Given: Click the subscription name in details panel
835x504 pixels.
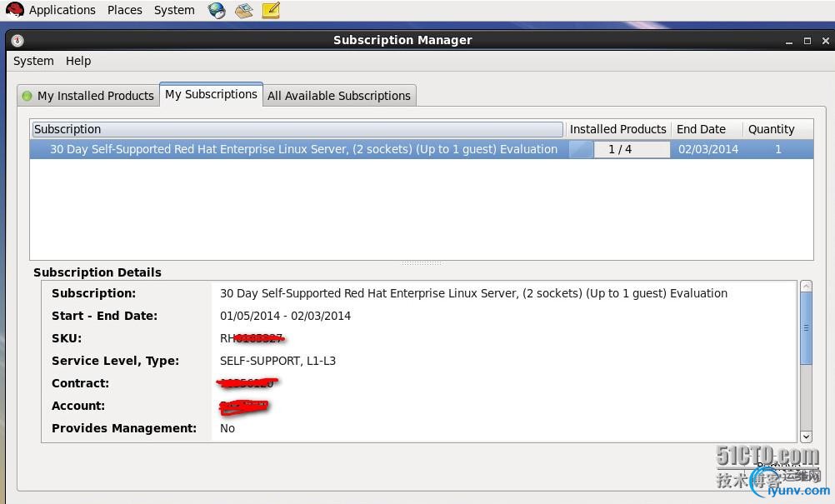Looking at the screenshot, I should (x=473, y=293).
